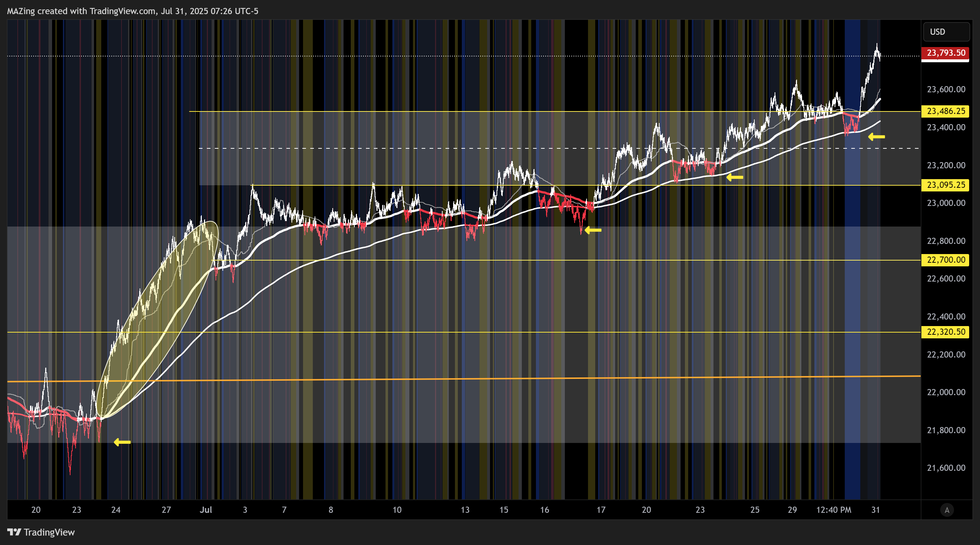Click the 22,200.00 price axis label
The image size is (980, 545).
click(946, 355)
